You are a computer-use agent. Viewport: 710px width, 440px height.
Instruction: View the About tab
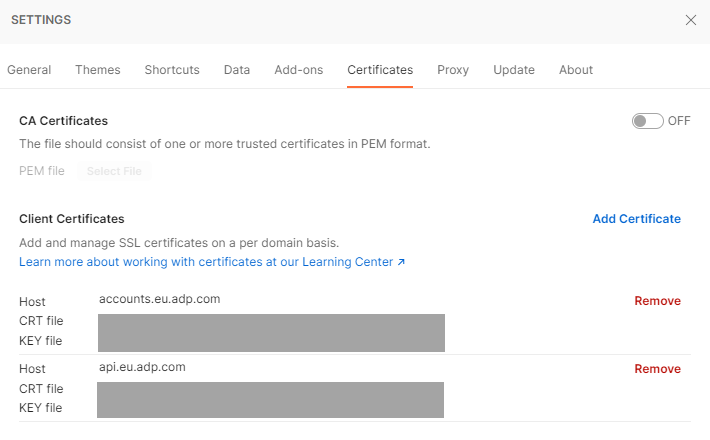pyautogui.click(x=576, y=70)
